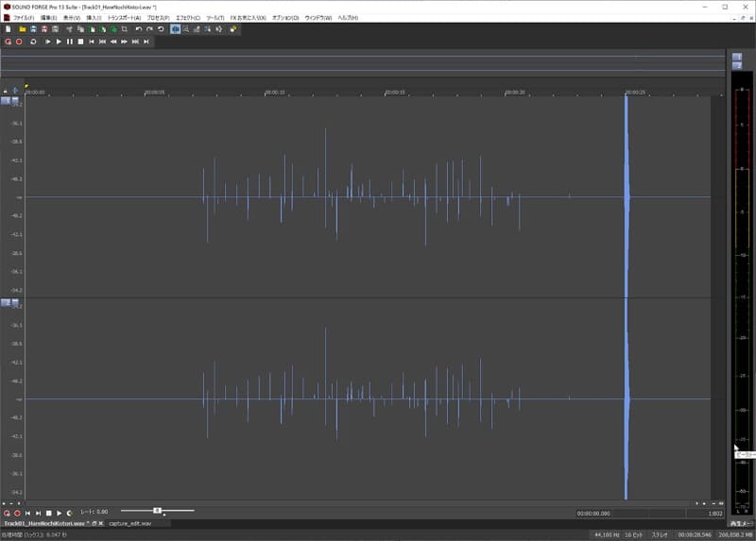
Task: Go to start in the top transport bar
Action: tap(92, 42)
